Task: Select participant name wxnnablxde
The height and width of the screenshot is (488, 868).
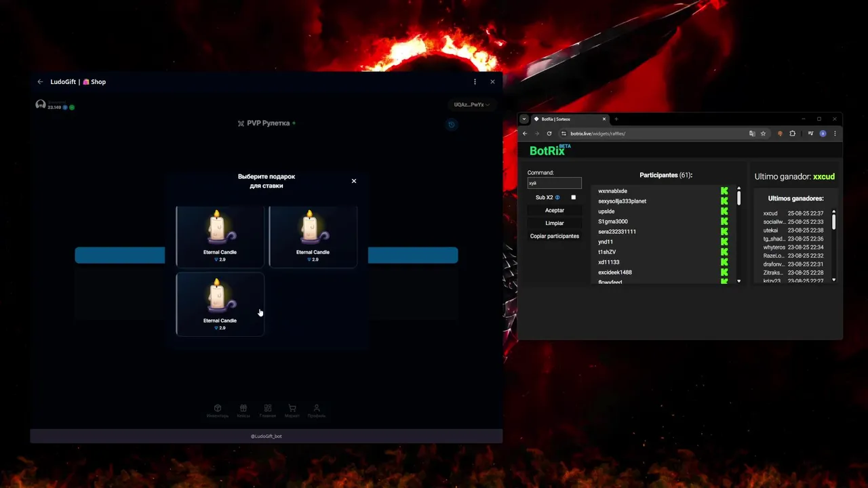Action: [612, 191]
